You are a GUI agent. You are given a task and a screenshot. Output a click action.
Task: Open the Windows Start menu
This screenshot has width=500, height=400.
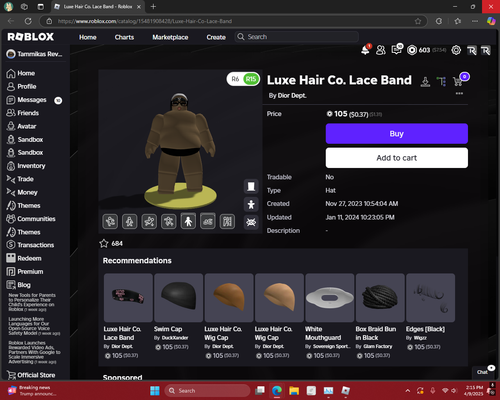tap(155, 390)
